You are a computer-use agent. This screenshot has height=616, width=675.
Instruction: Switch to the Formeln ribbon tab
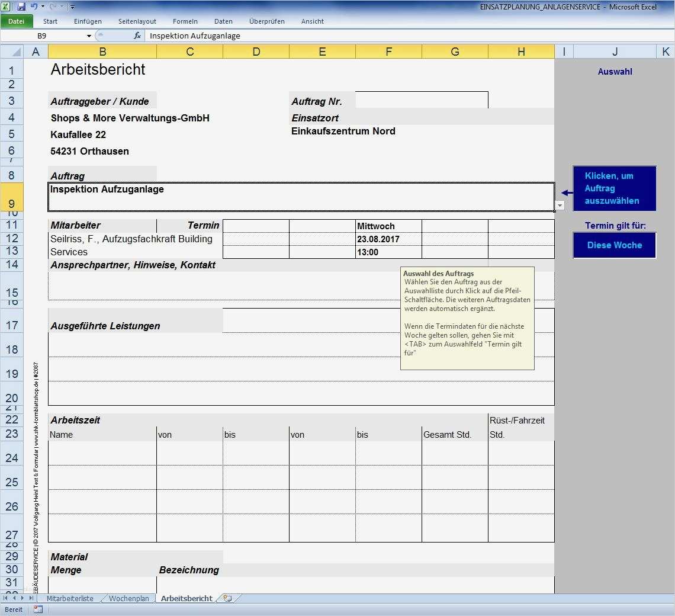click(185, 21)
